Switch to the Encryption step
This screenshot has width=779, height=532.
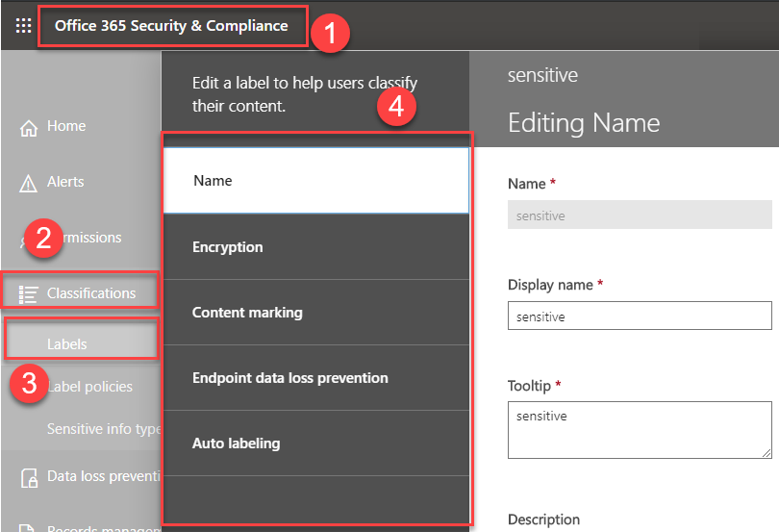315,247
